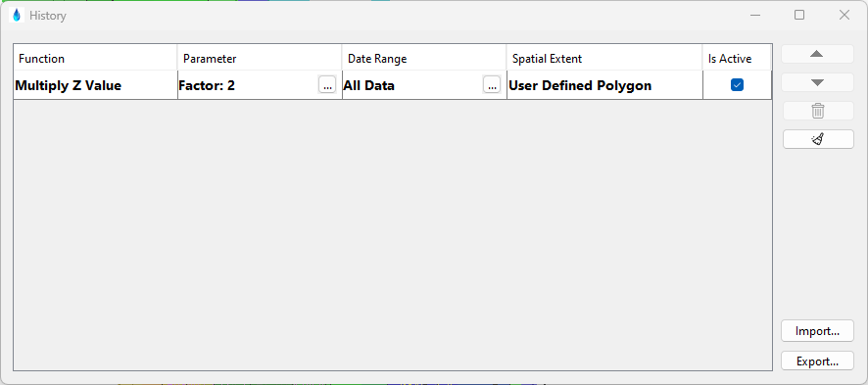The width and height of the screenshot is (868, 385).
Task: Click the Is Active column header
Action: [737, 58]
